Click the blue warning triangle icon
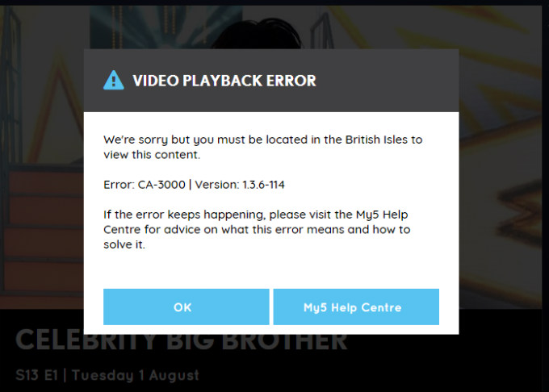Viewport: 549px width, 392px height. (114, 81)
